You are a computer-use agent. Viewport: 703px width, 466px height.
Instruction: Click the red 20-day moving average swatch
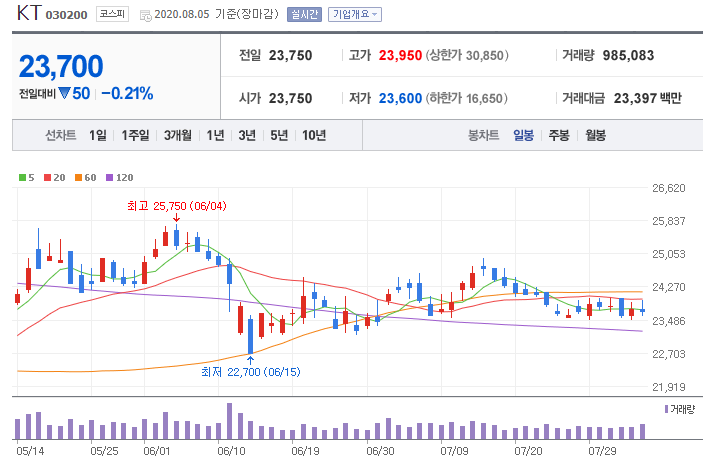[x=48, y=178]
